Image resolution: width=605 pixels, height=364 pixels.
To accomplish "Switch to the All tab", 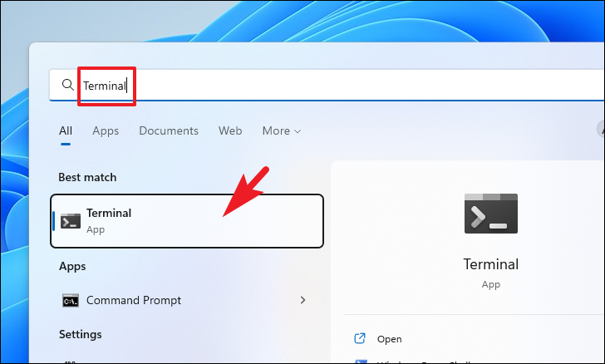I will coord(66,130).
